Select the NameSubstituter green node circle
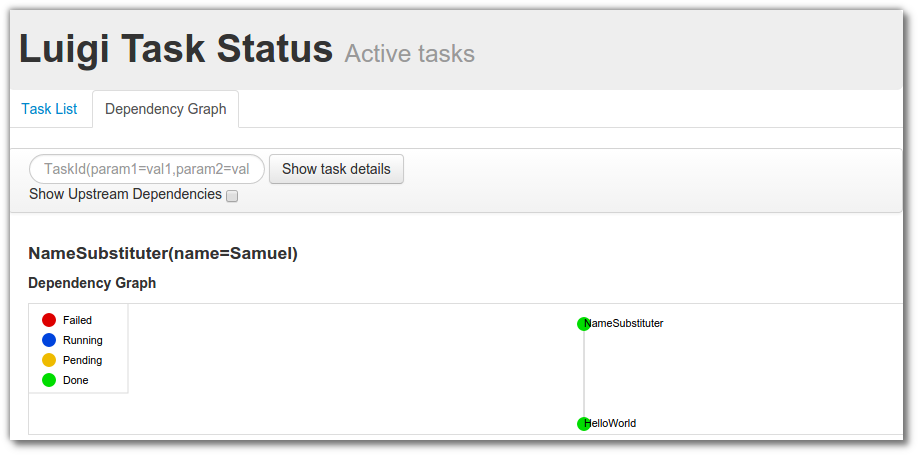 point(583,324)
